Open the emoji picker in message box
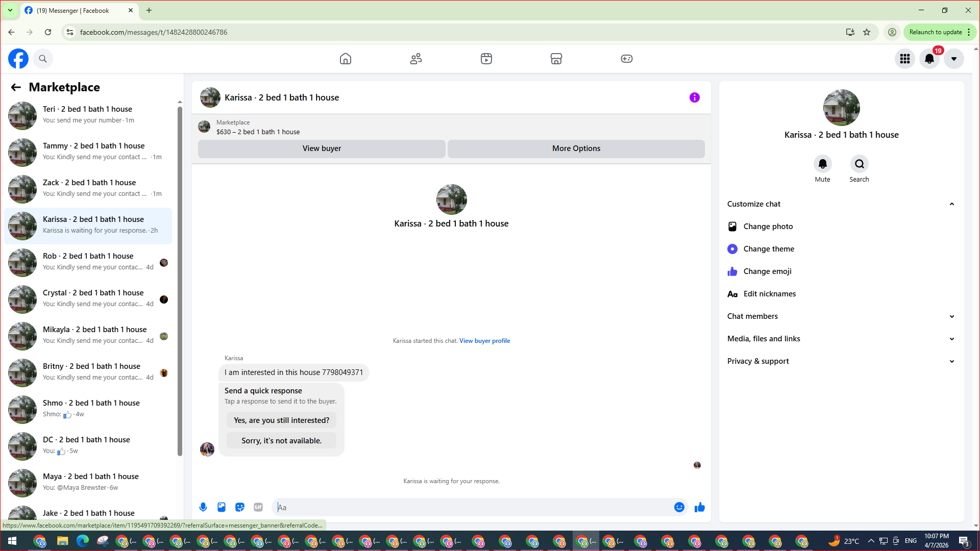The height and width of the screenshot is (551, 980). pyautogui.click(x=679, y=507)
